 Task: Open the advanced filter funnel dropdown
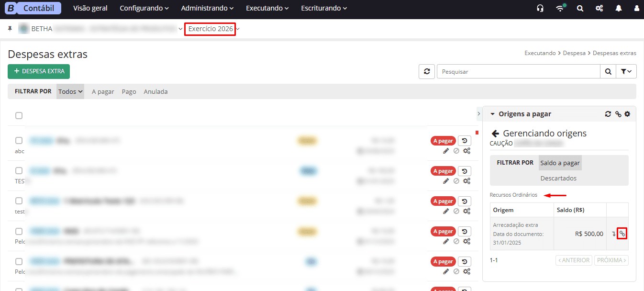[626, 71]
